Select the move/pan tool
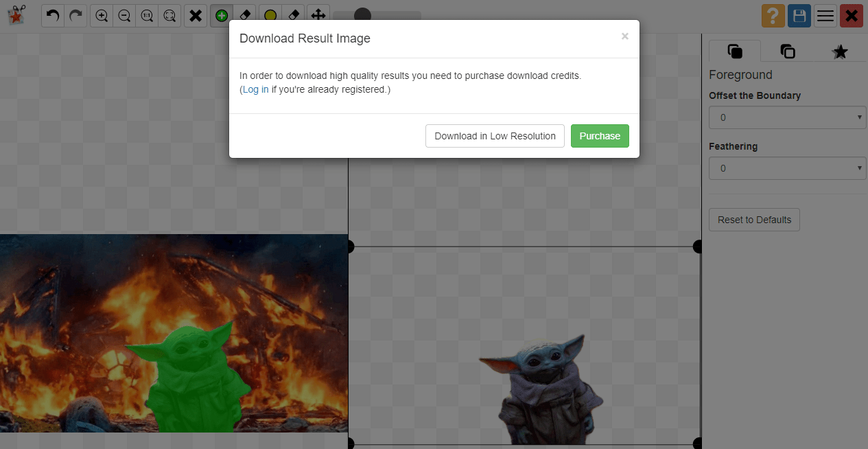This screenshot has height=449, width=868. (x=317, y=16)
